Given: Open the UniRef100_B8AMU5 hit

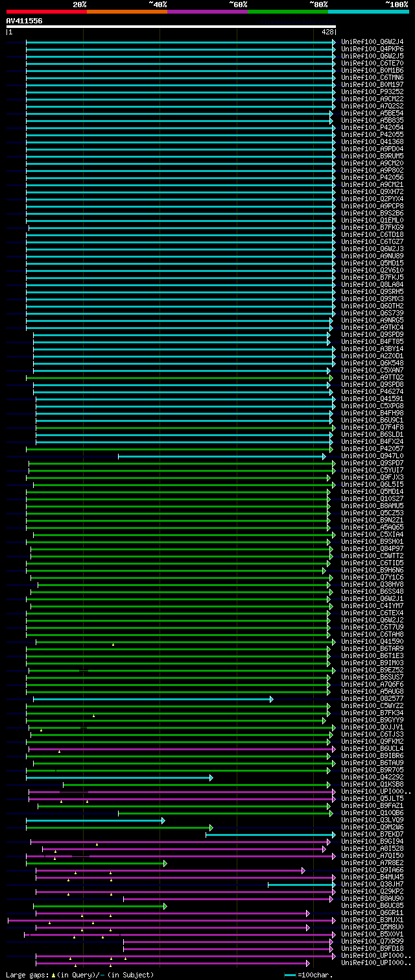Looking at the screenshot, I should coord(372,506).
